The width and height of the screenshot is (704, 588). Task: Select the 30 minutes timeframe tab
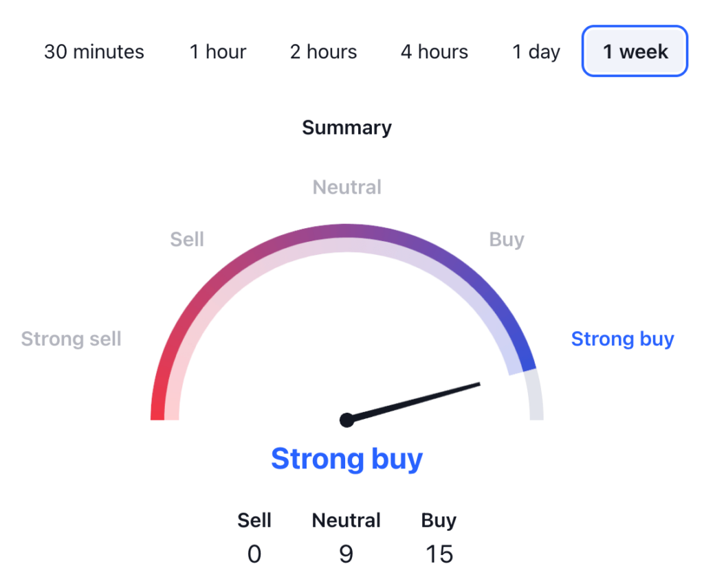[94, 52]
